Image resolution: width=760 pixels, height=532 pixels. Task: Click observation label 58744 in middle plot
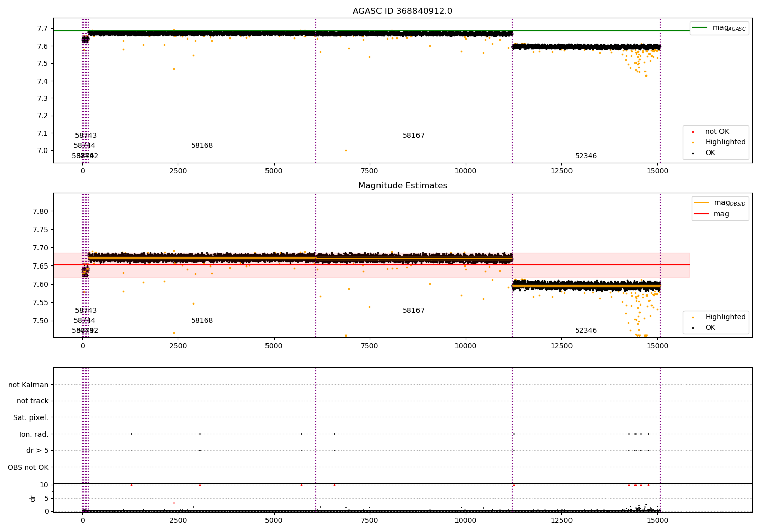tap(84, 321)
